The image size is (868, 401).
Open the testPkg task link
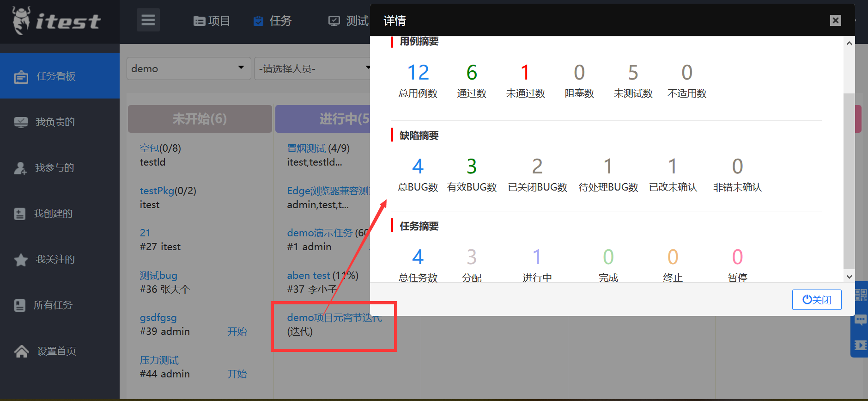pyautogui.click(x=157, y=191)
